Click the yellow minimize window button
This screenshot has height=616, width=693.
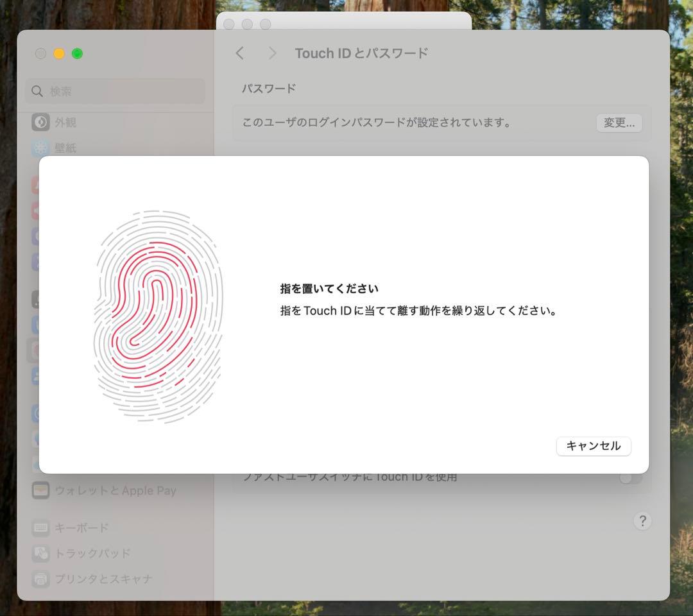(x=59, y=54)
